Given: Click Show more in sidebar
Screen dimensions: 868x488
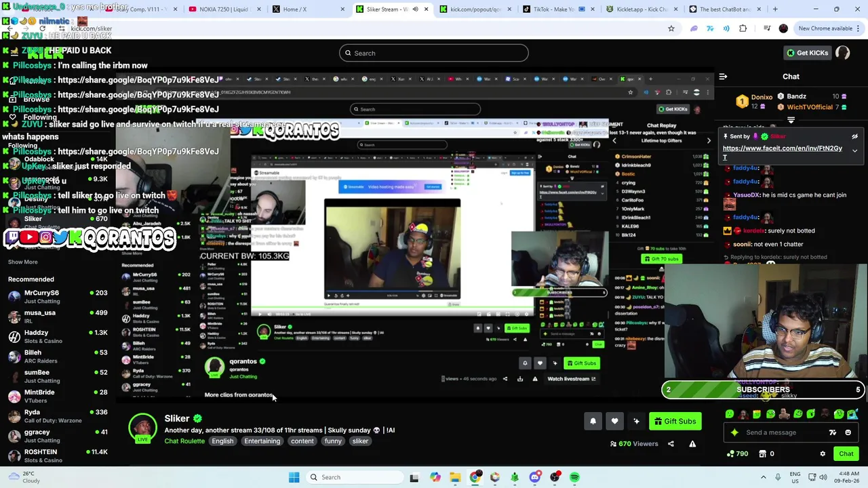Looking at the screenshot, I should 22,262.
